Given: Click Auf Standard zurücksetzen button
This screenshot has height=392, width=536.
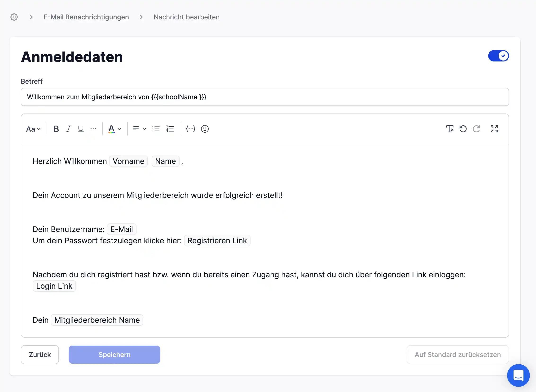Looking at the screenshot, I should (x=457, y=354).
